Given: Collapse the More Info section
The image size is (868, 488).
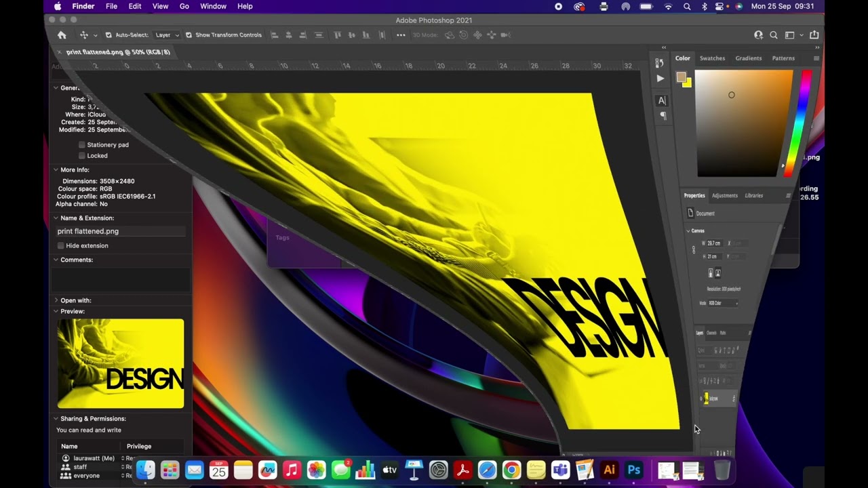Looking at the screenshot, I should 56,170.
